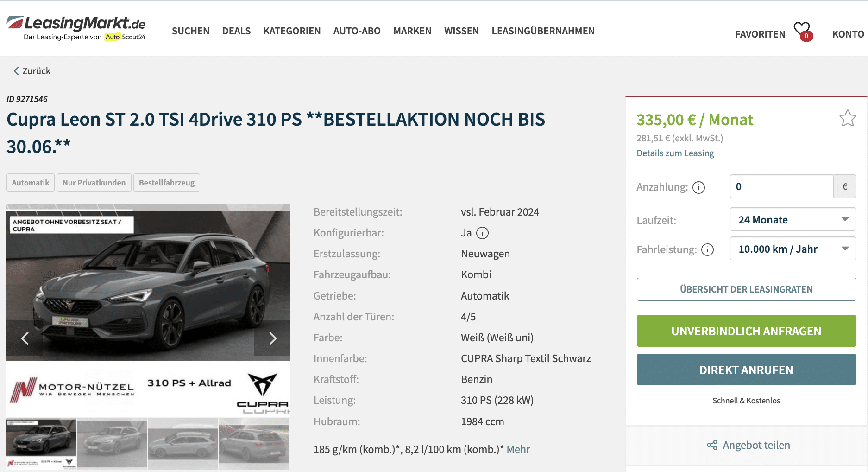Go to next car image arrow
The width and height of the screenshot is (868, 472).
click(272, 338)
